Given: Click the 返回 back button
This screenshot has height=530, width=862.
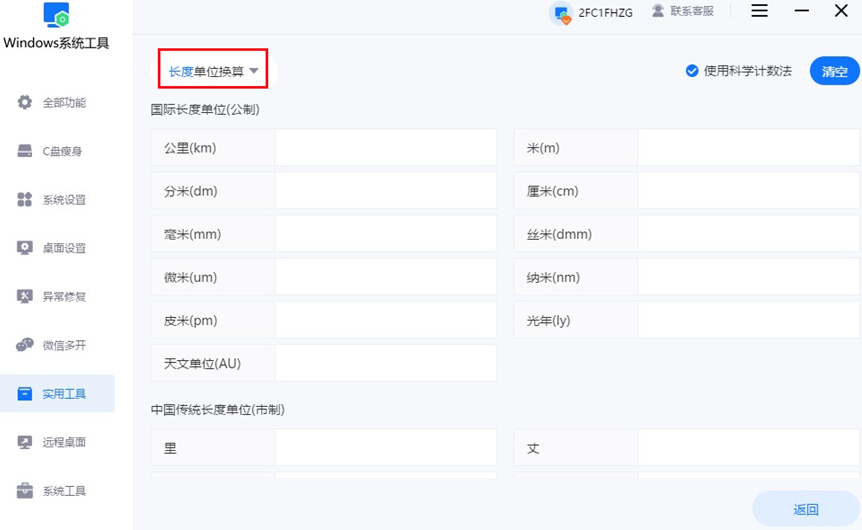Looking at the screenshot, I should click(x=805, y=509).
